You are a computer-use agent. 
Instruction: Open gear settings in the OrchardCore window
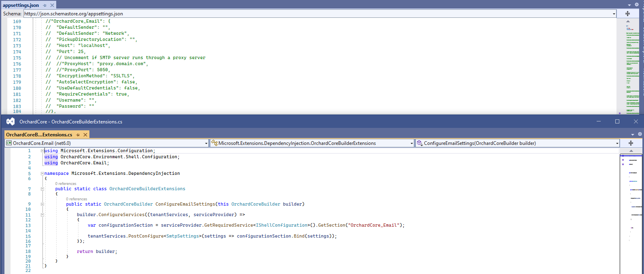pyautogui.click(x=640, y=134)
